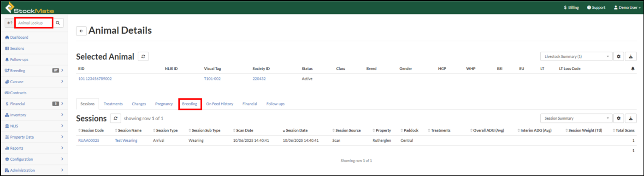Sort by Session Name column

point(128,131)
